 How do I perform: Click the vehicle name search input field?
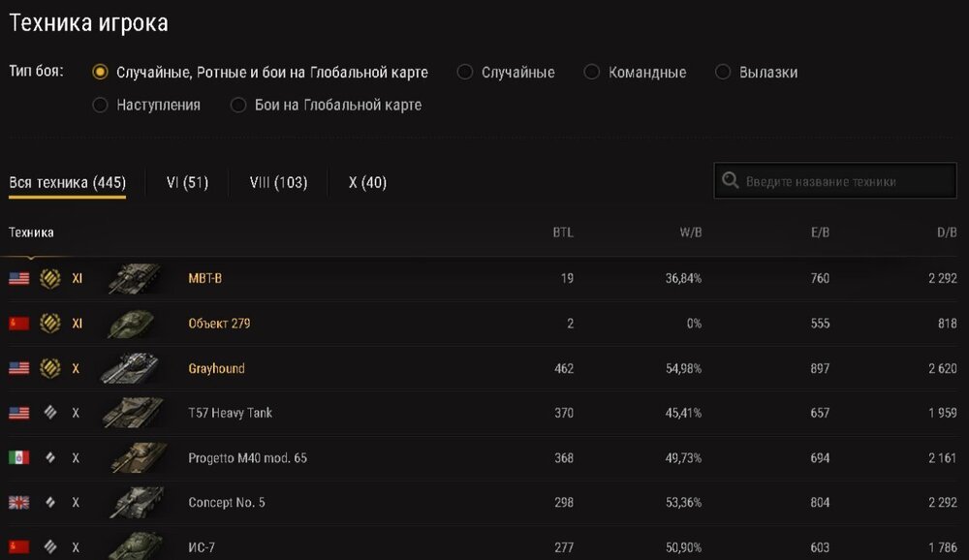click(x=835, y=180)
